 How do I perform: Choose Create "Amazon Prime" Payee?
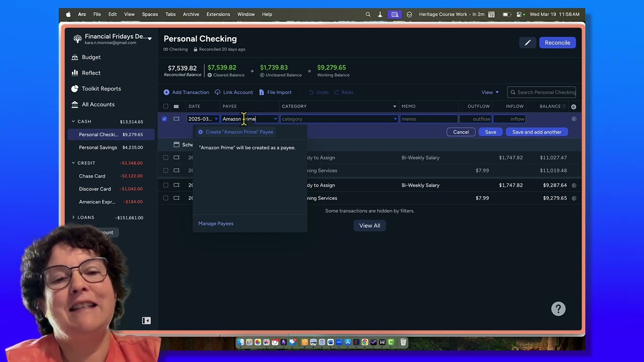pos(236,132)
